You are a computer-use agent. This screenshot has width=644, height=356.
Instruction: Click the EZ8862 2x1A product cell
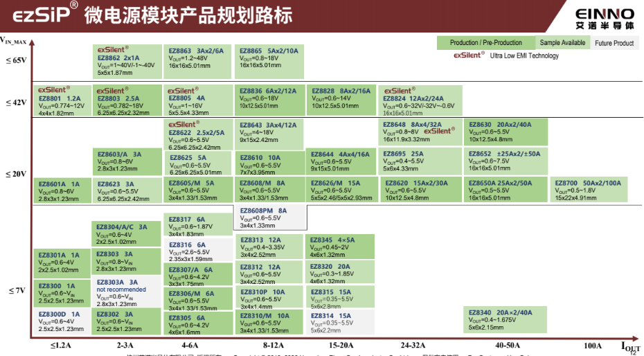127,62
